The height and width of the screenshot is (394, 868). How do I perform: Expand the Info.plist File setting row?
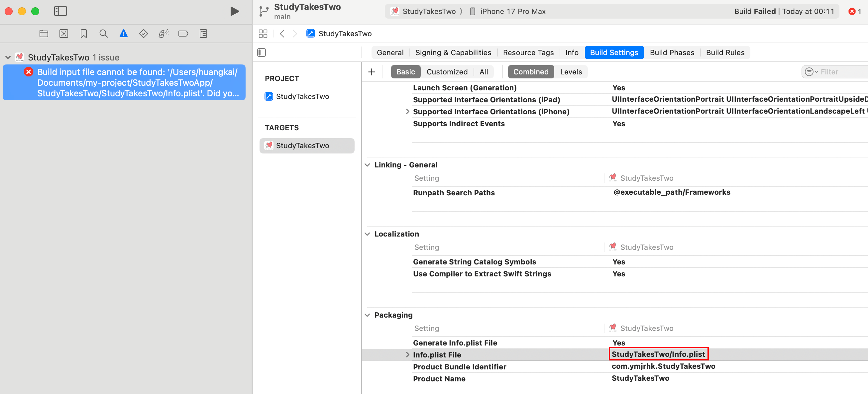pos(407,354)
